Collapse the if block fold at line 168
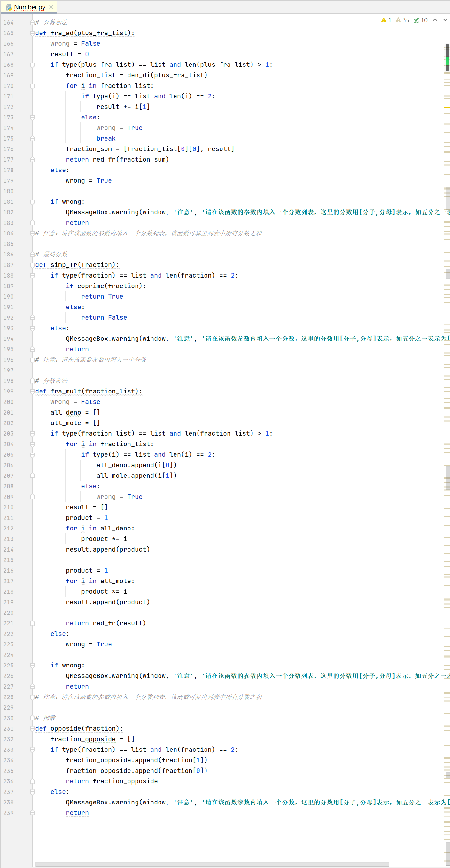Image resolution: width=450 pixels, height=868 pixels. [x=32, y=65]
